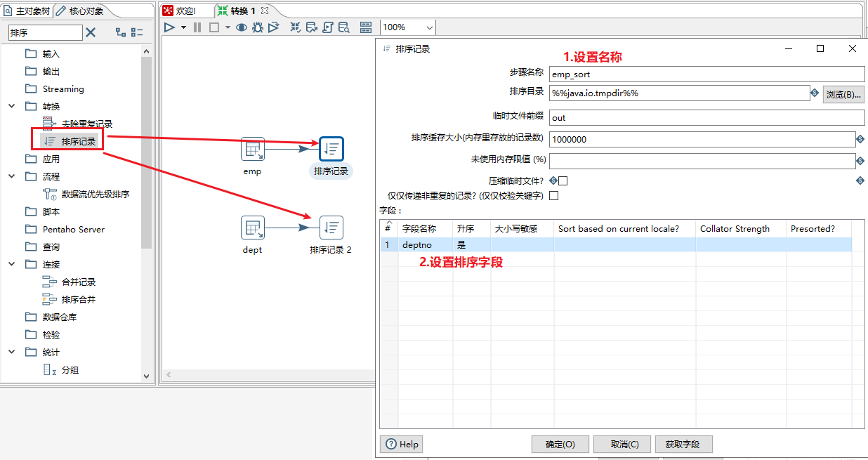Image resolution: width=868 pixels, height=460 pixels.
Task: Select the 转换 1 tab
Action: pos(243,11)
